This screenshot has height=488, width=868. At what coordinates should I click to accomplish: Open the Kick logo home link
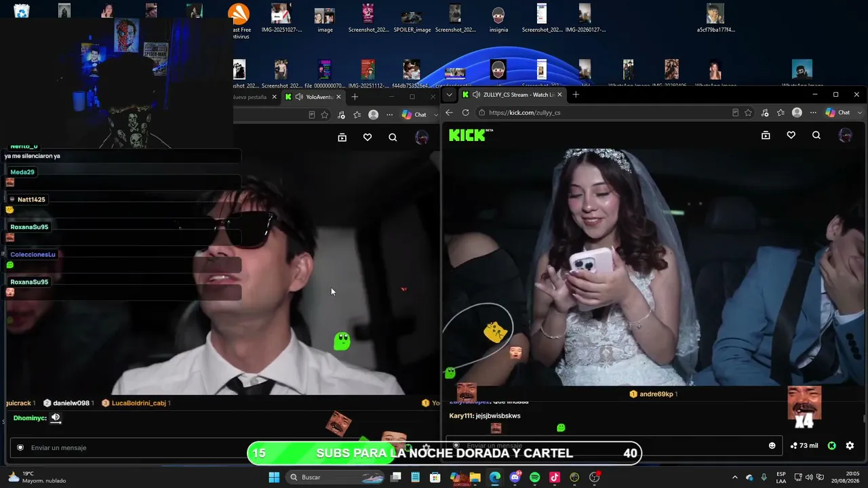471,136
